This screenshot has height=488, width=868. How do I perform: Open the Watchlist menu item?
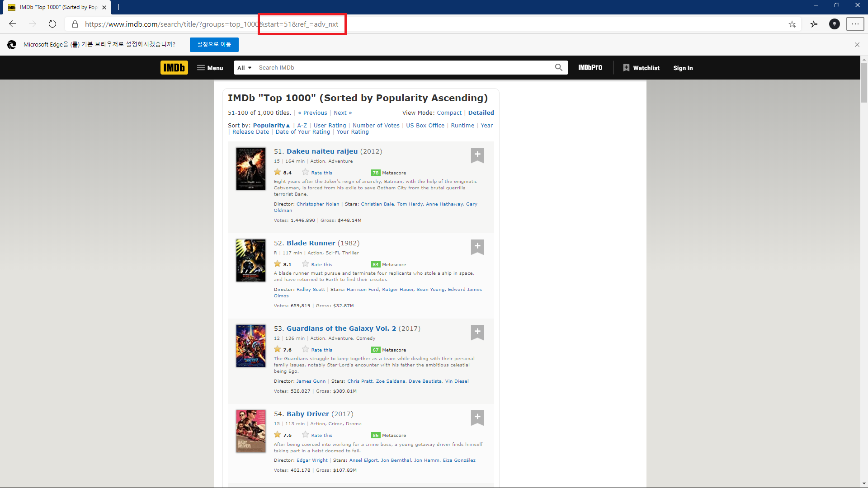pos(641,68)
